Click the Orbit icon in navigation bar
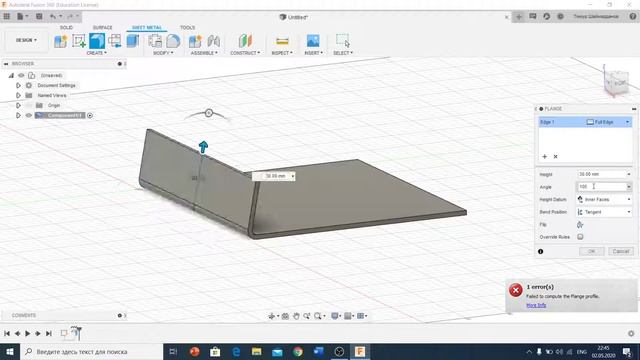Viewport: 640px width, 360px height. pos(271,316)
